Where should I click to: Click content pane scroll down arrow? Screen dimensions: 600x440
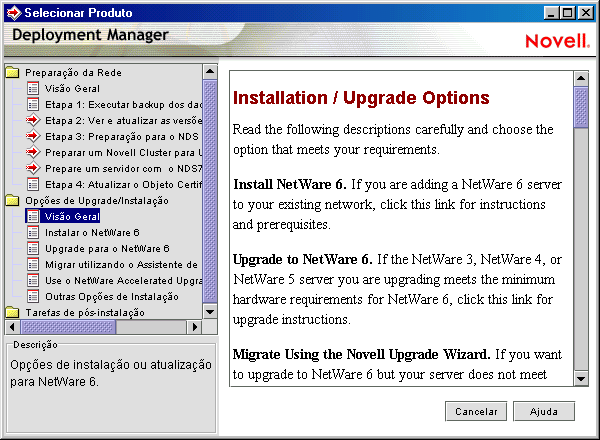click(x=581, y=378)
